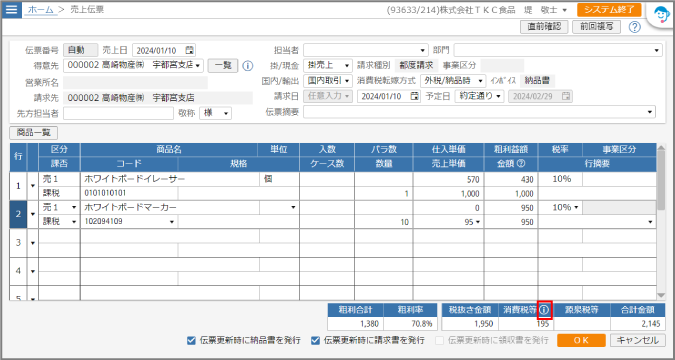
Task: Click the table vertical scrollbar thumb
Action: [662, 181]
